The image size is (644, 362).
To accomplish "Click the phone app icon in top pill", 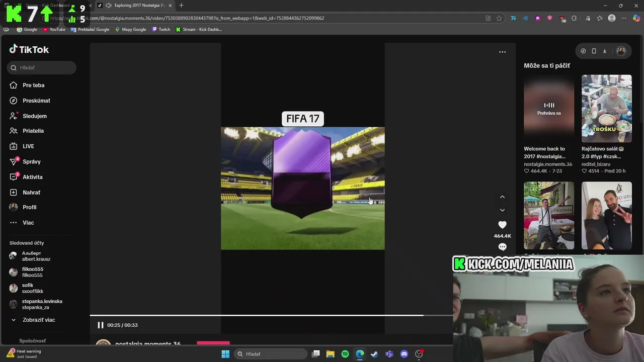I will click(594, 51).
